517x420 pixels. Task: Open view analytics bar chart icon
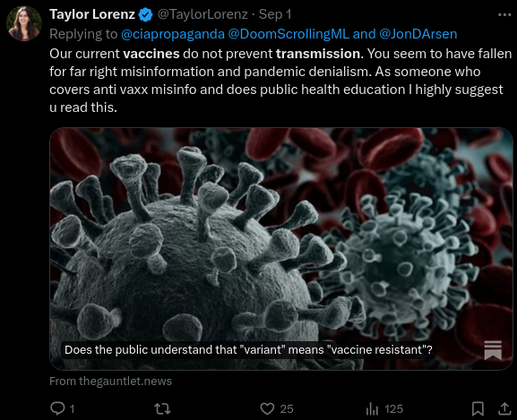pyautogui.click(x=372, y=408)
